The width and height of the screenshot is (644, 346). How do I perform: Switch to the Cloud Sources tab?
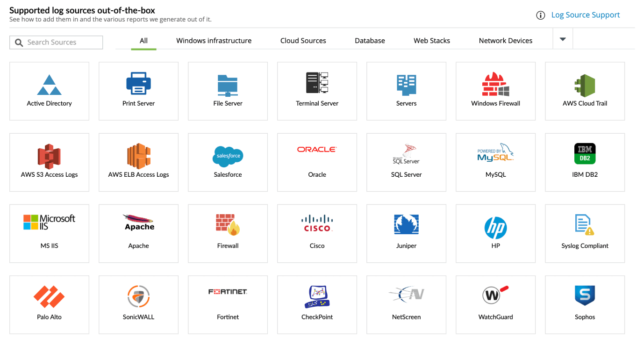(303, 41)
